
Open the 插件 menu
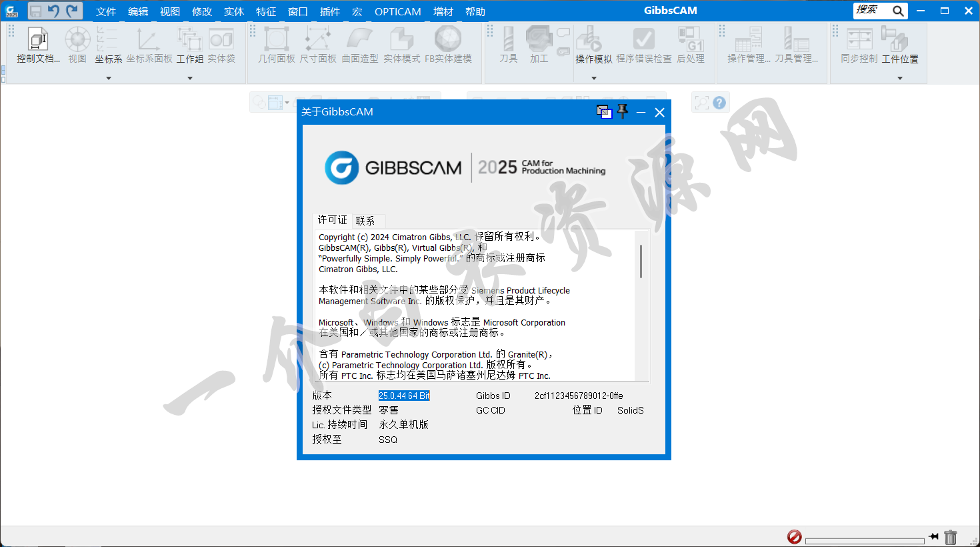330,11
